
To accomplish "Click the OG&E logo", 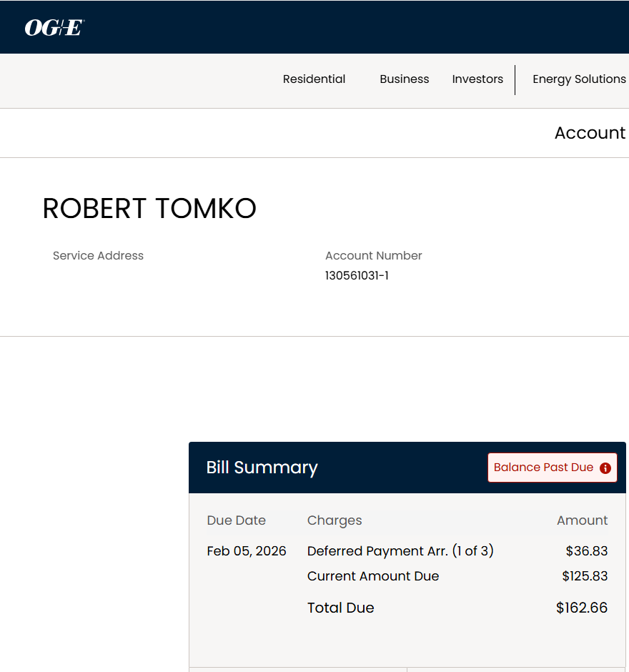I will [x=54, y=28].
